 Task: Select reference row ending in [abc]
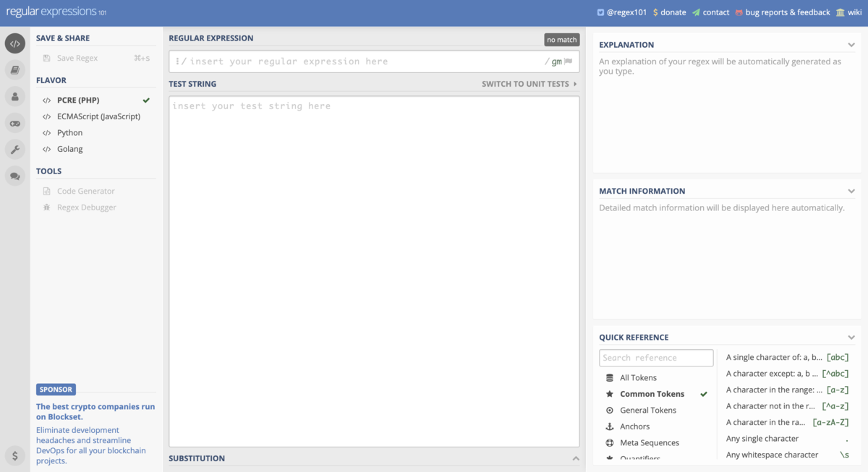coord(788,357)
